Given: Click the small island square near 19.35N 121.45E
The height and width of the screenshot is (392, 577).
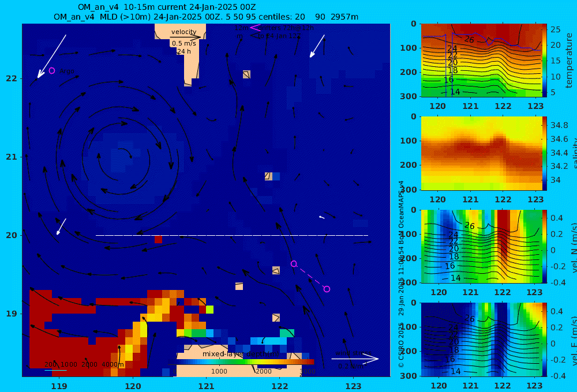Looking at the screenshot, I should coord(239,286).
